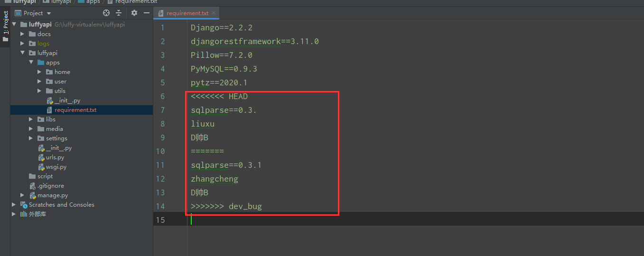Click the wsgi.py Python file icon
The height and width of the screenshot is (256, 644).
tap(41, 167)
